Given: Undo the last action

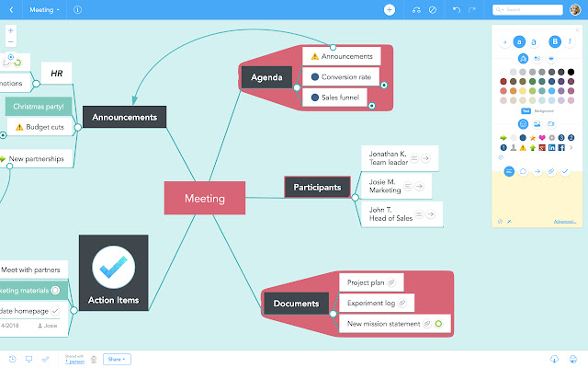Looking at the screenshot, I should pyautogui.click(x=457, y=10).
